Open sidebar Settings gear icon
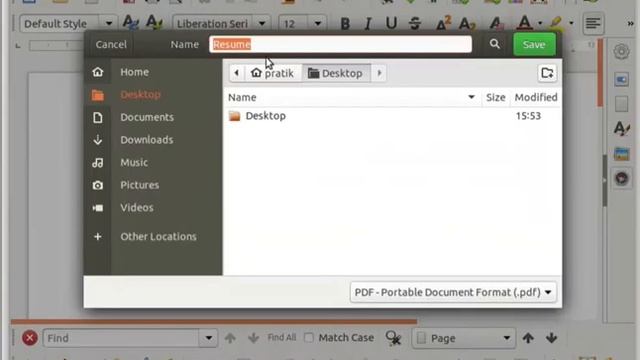 click(621, 52)
